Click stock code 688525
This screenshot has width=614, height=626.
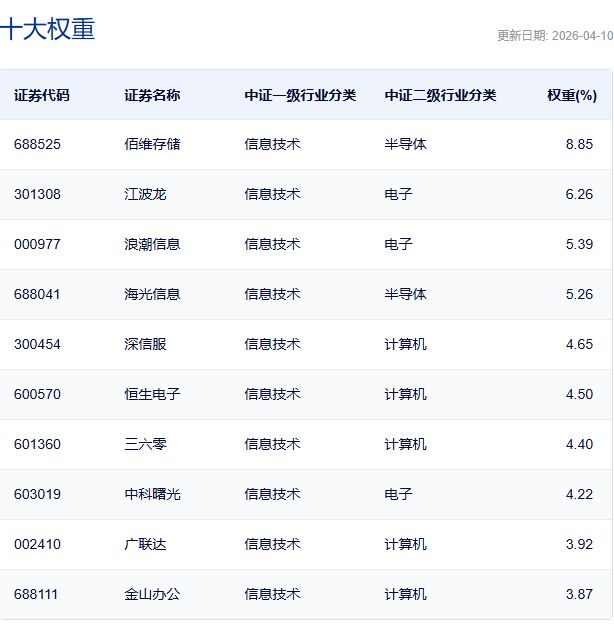click(37, 144)
